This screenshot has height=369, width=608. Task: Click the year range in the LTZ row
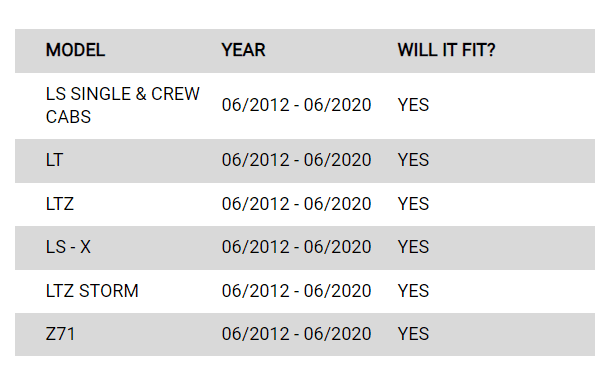[296, 204]
